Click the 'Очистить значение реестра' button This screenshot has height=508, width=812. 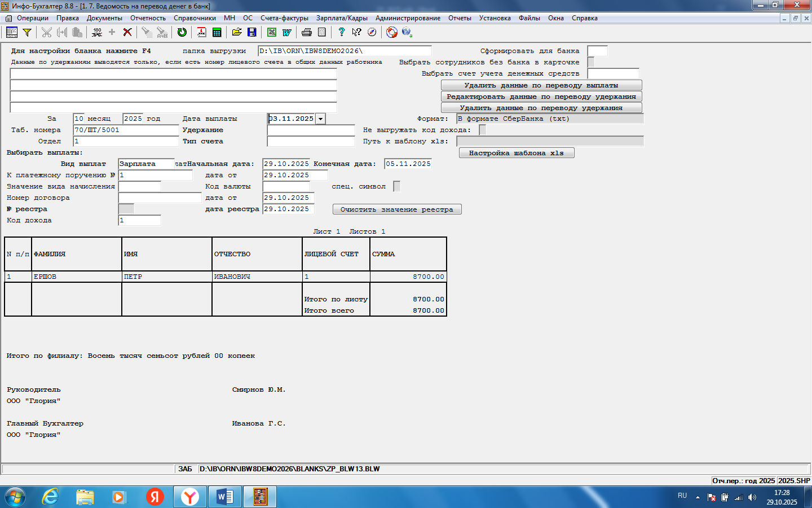tap(397, 209)
